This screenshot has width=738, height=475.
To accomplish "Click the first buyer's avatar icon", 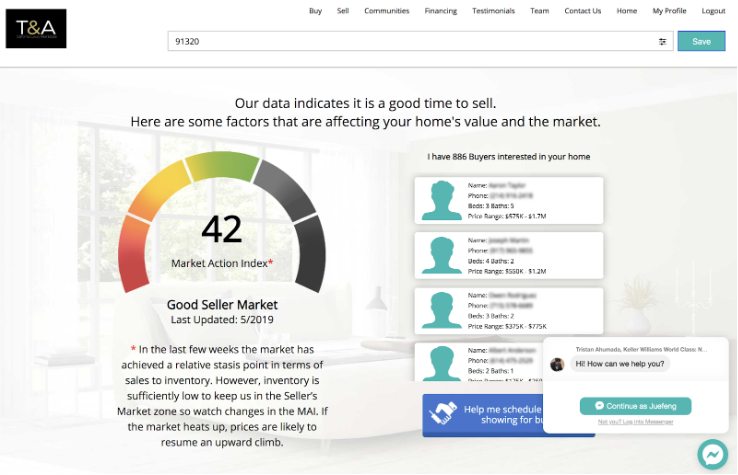I will (439, 201).
